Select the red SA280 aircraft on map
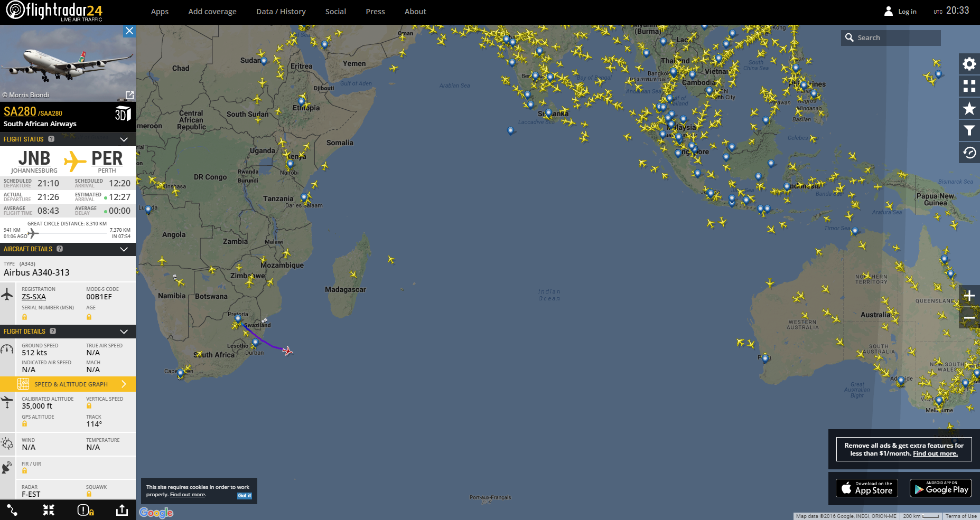This screenshot has width=980, height=520. point(287,351)
